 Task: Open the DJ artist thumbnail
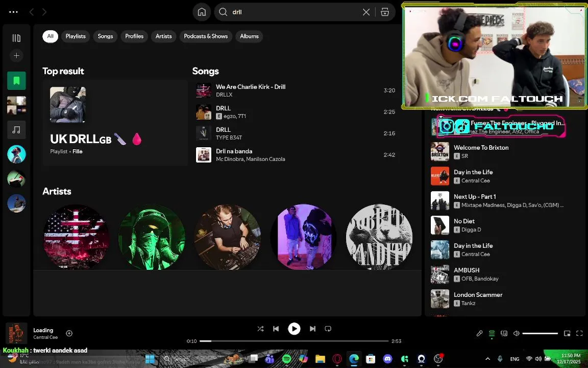coord(228,237)
